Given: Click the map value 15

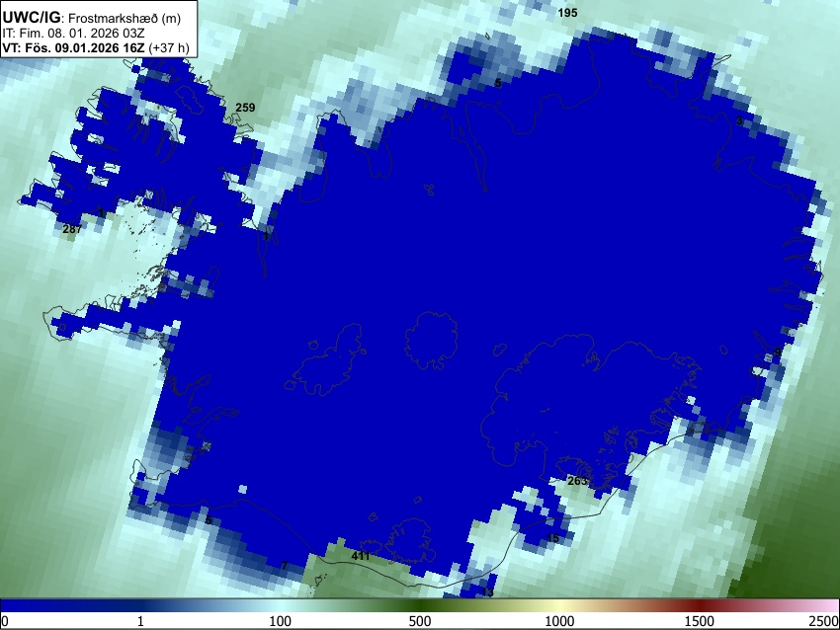Looking at the screenshot, I should point(552,538).
